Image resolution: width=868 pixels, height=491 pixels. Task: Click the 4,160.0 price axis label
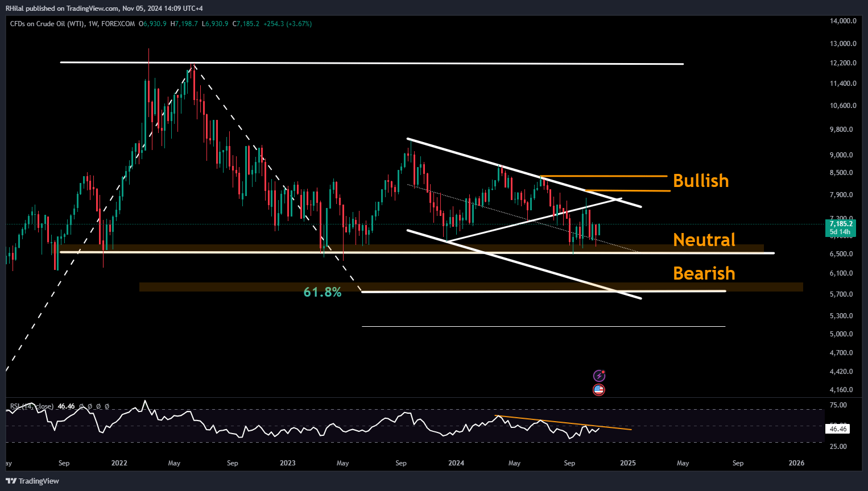pos(841,390)
